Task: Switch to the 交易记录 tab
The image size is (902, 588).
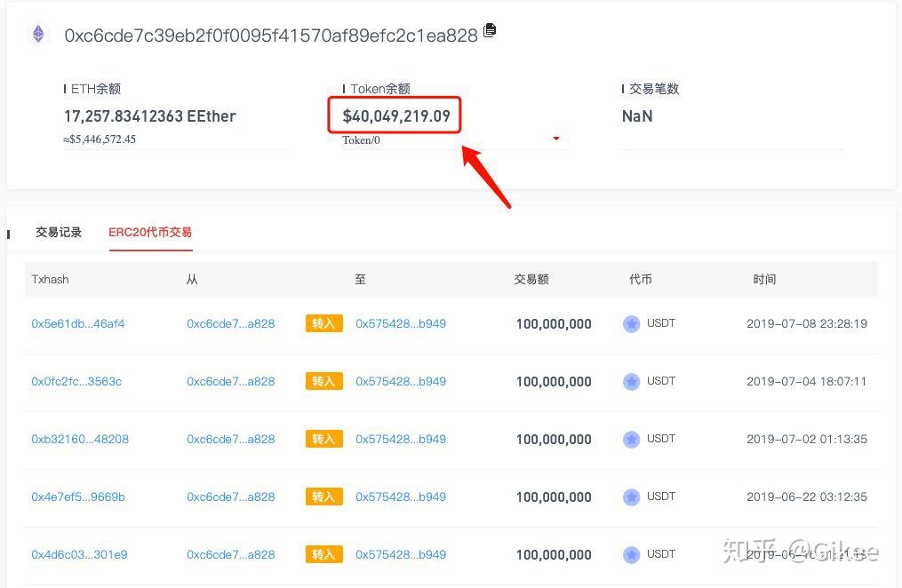Action: point(58,232)
